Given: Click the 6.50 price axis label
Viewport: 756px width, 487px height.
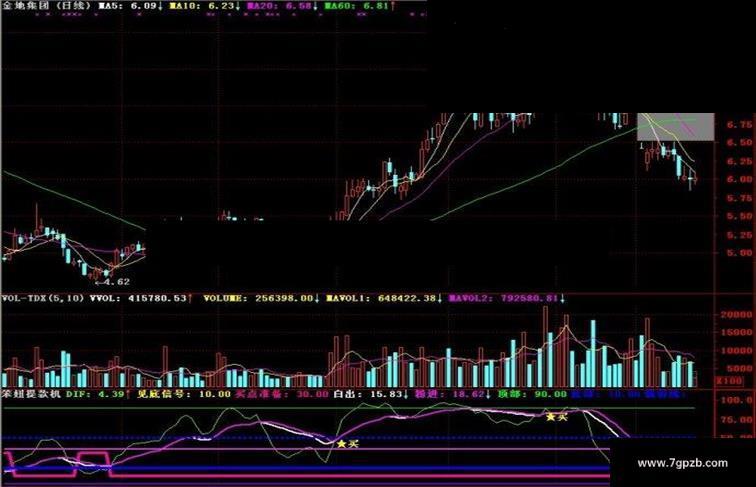Looking at the screenshot, I should point(739,143).
